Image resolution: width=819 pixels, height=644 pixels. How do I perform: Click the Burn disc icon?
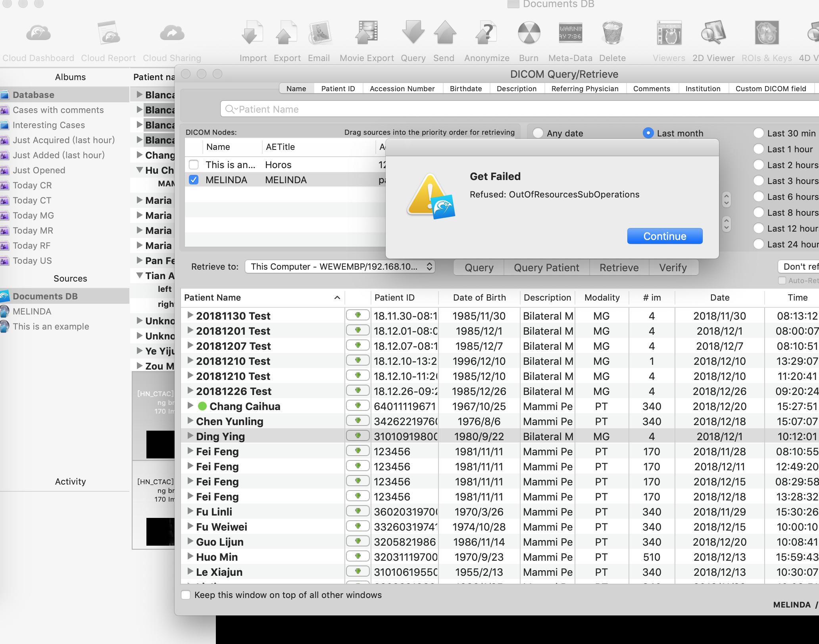click(529, 33)
